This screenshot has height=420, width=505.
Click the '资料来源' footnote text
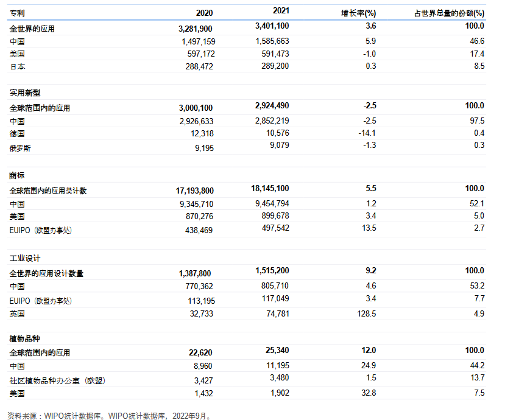click(x=110, y=416)
